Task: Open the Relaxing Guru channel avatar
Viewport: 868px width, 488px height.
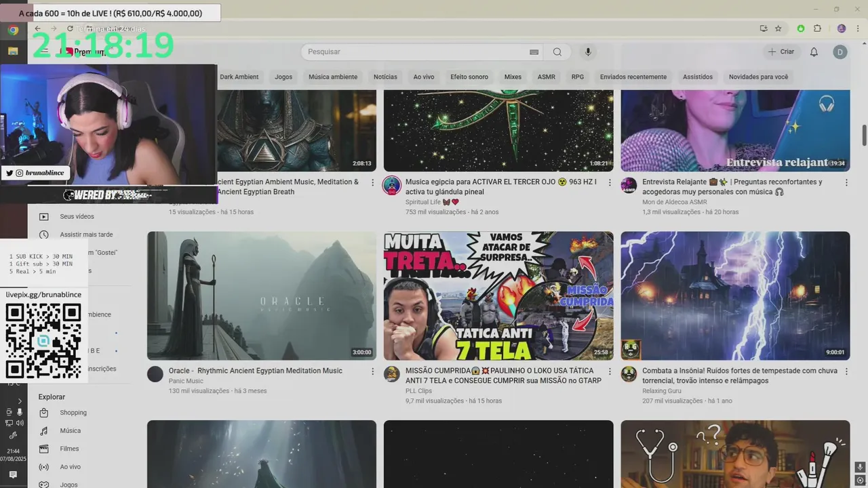Action: [x=629, y=374]
